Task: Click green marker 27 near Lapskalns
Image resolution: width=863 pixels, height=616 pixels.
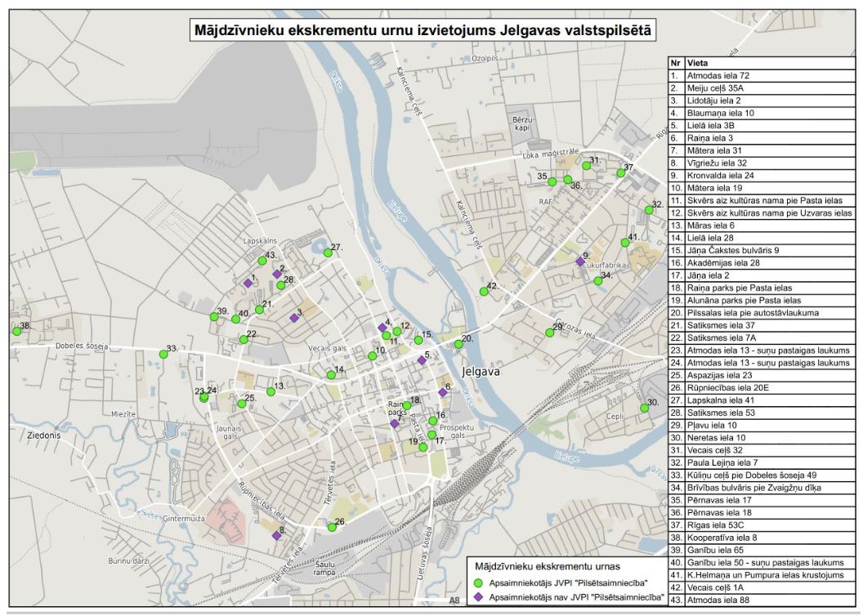Action: (328, 252)
